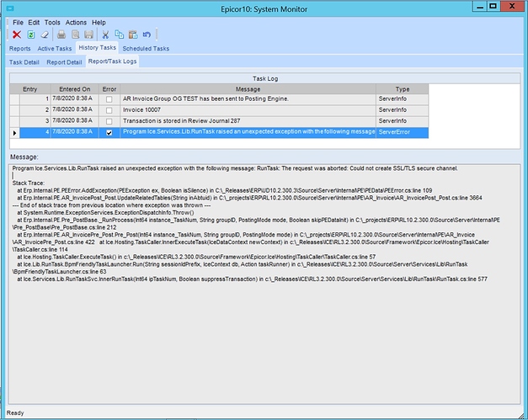Select the Report/Task Logs sub-tab
Viewport: 528px width, 420px height.
point(113,61)
